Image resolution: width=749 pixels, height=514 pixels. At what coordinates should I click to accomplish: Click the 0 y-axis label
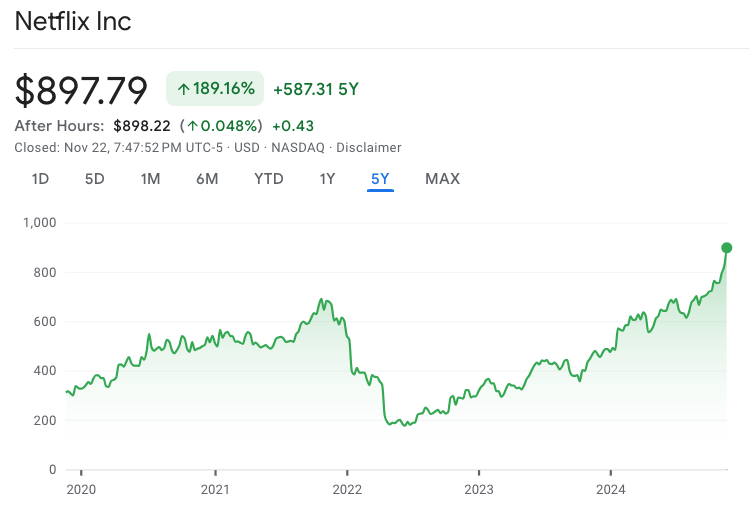[53, 470]
